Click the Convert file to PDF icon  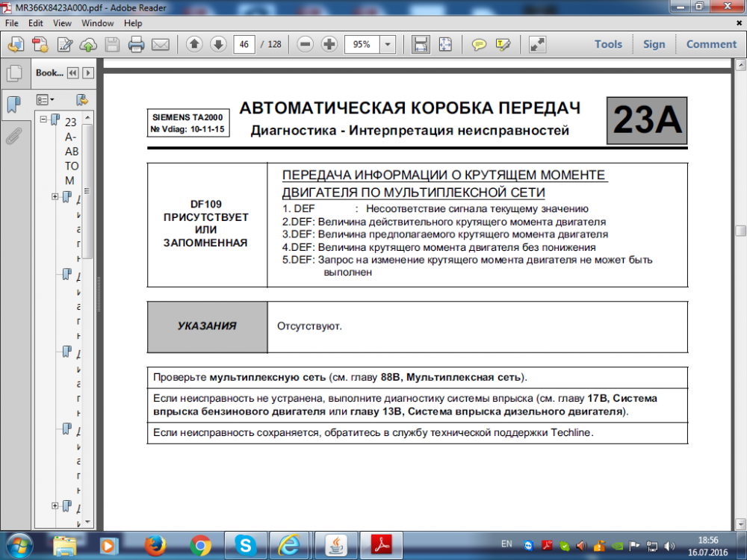40,44
